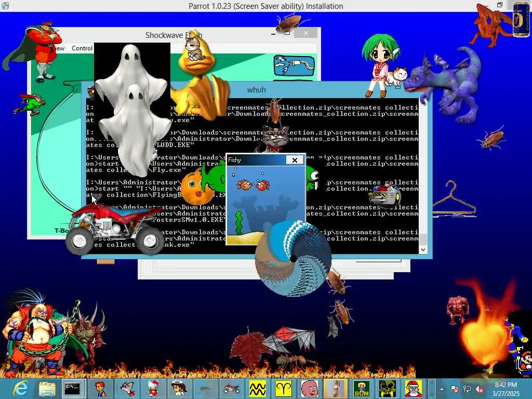Select the ant taskbar icon
The image size is (532, 399).
point(205,389)
